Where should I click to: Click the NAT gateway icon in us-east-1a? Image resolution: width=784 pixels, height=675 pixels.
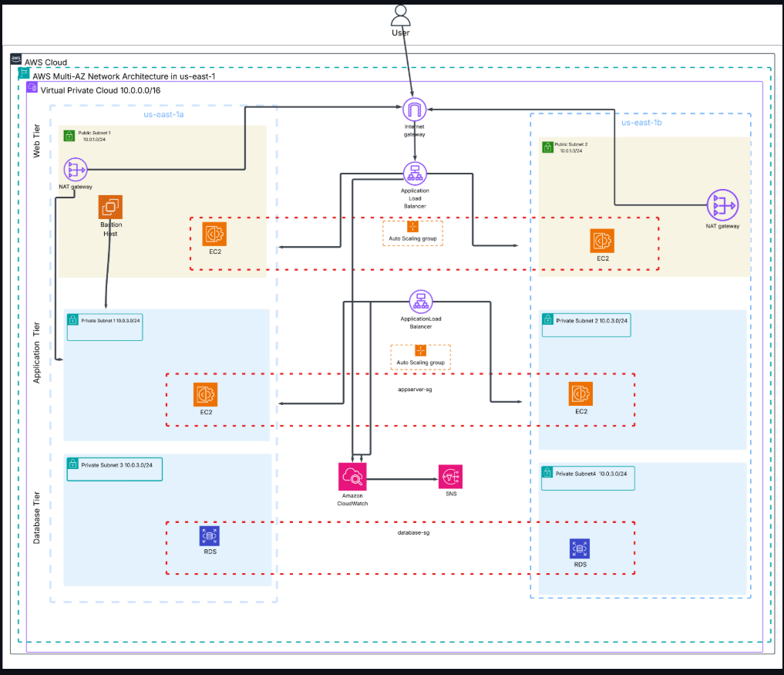[76, 169]
